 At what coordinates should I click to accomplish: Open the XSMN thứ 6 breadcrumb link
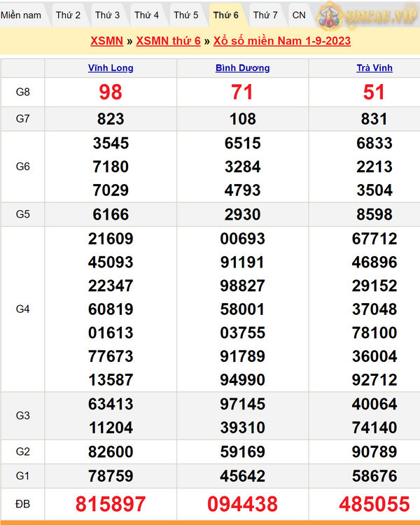[x=168, y=41]
